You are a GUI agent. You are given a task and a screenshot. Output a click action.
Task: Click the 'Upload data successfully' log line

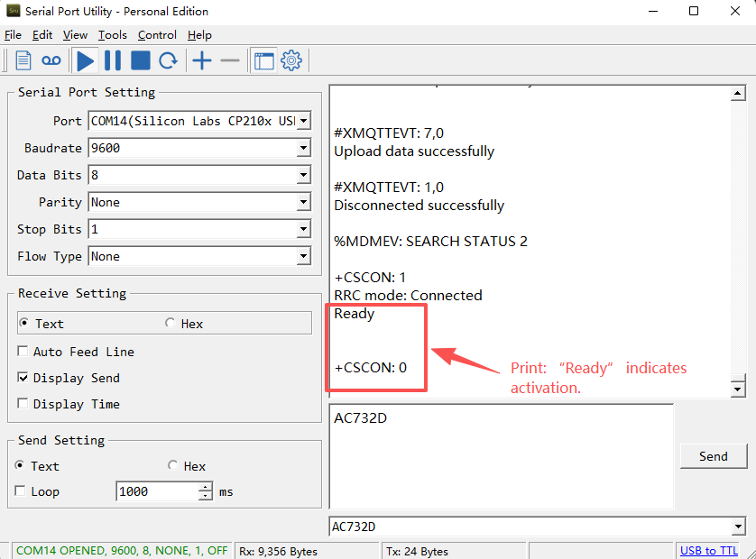coord(414,151)
